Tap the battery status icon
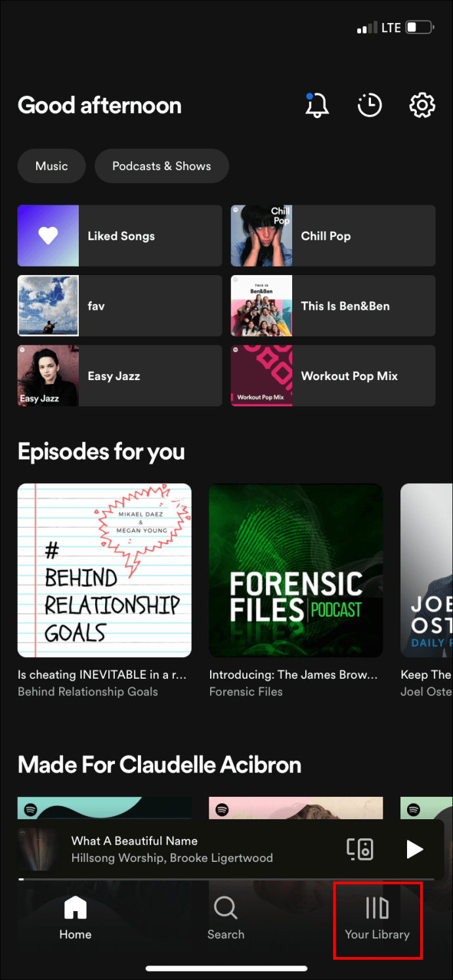The width and height of the screenshot is (453, 980). pyautogui.click(x=420, y=28)
